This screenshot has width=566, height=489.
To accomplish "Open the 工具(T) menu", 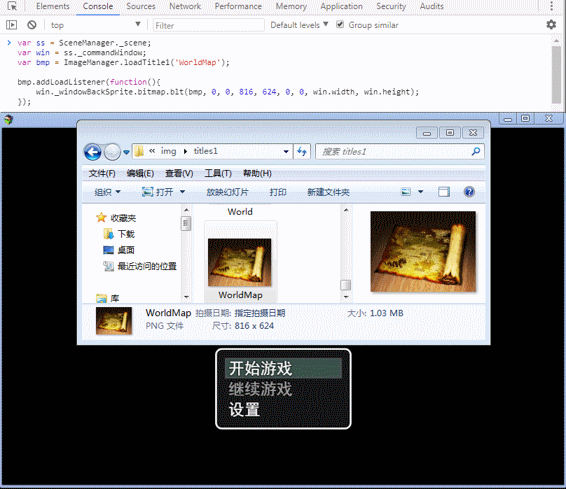I will (218, 173).
